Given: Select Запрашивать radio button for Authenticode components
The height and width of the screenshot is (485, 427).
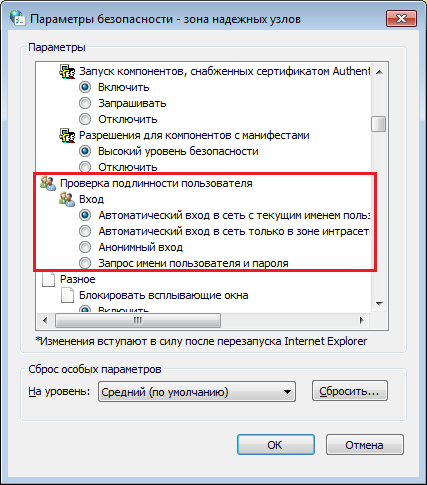Looking at the screenshot, I should tap(85, 103).
